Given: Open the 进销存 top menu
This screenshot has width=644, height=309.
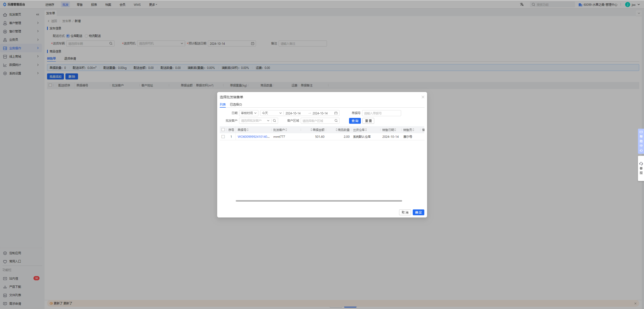Looking at the screenshot, I should point(50,5).
